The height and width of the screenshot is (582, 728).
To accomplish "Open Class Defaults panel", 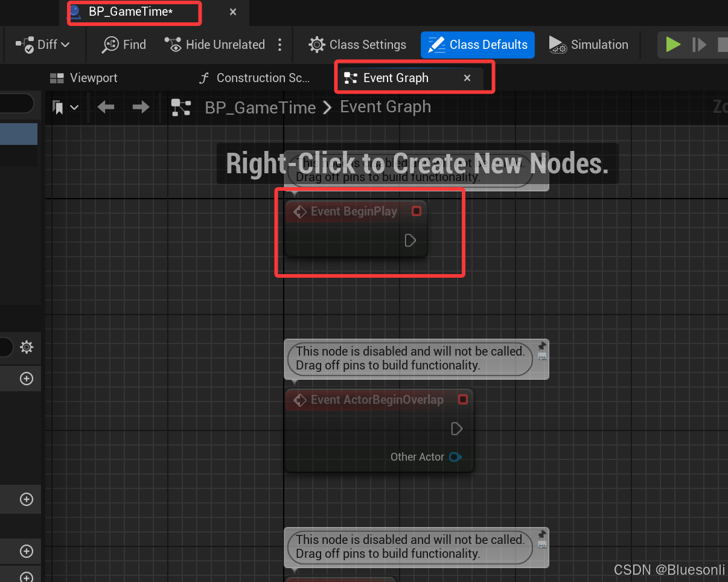I will click(477, 45).
